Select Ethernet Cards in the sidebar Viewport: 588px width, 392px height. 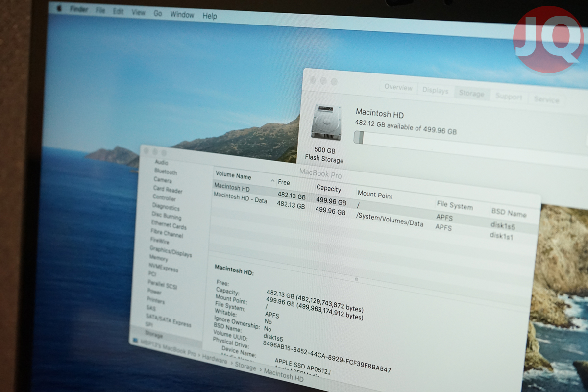tap(169, 225)
